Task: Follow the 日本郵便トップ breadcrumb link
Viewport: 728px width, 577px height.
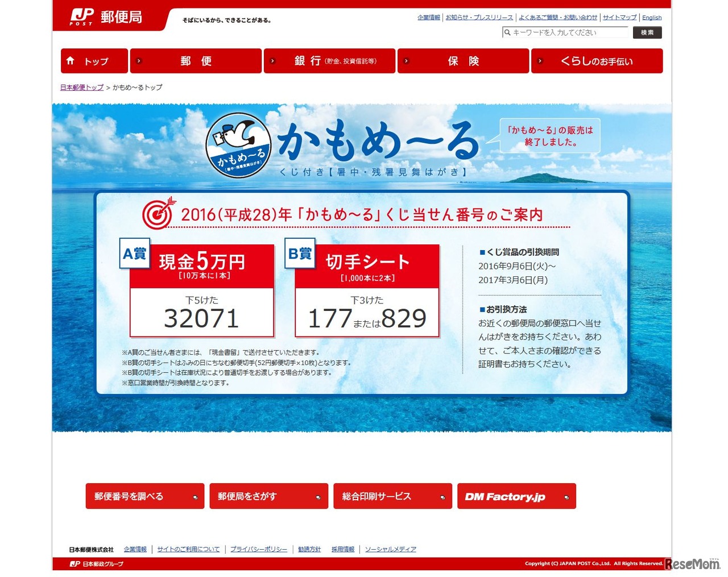Action: [x=81, y=88]
